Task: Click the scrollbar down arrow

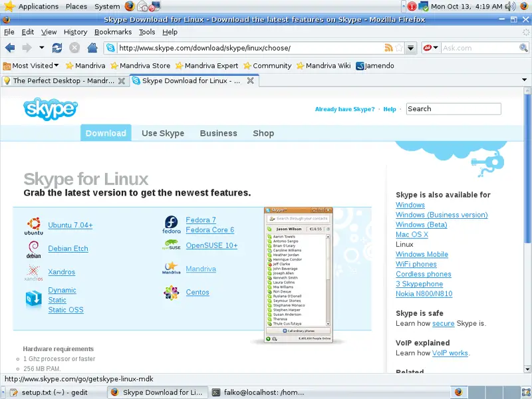Action: pyautogui.click(x=527, y=369)
